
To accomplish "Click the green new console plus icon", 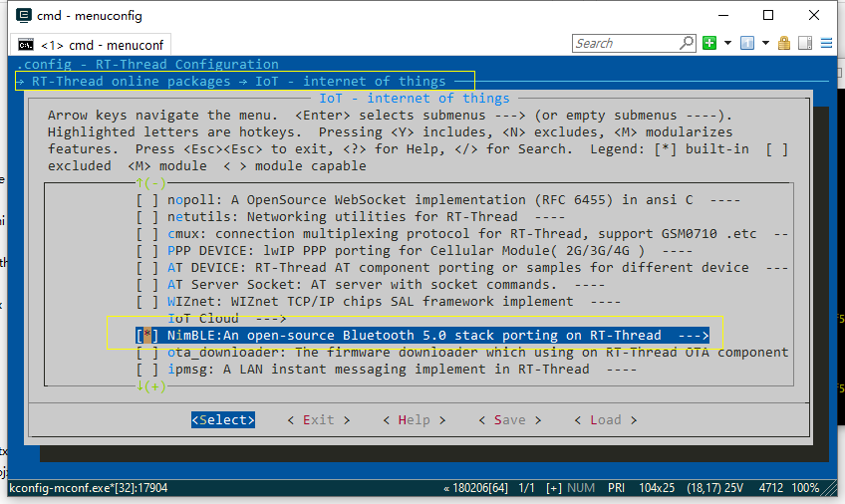I will pyautogui.click(x=709, y=43).
